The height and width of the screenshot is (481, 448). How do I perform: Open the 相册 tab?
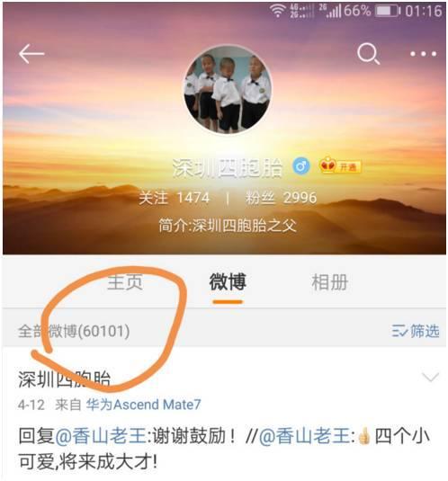pyautogui.click(x=329, y=282)
